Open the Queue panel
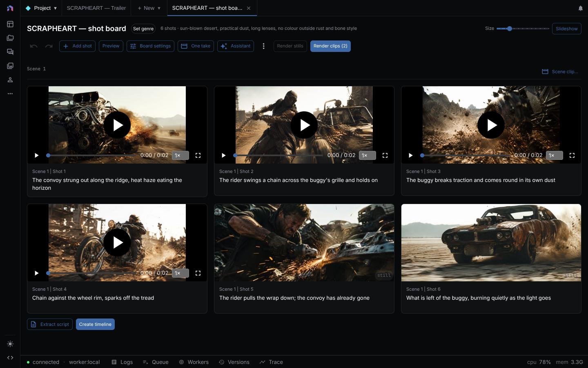Image resolution: width=588 pixels, height=368 pixels. pyautogui.click(x=156, y=362)
